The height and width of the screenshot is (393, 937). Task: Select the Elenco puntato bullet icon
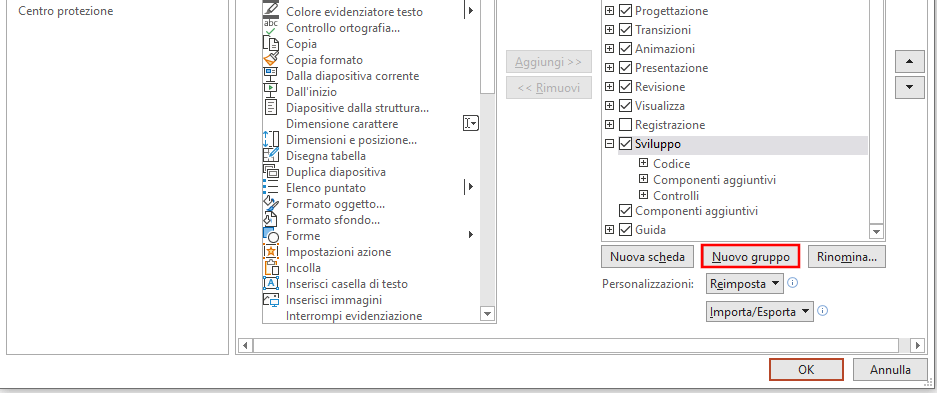coord(271,188)
